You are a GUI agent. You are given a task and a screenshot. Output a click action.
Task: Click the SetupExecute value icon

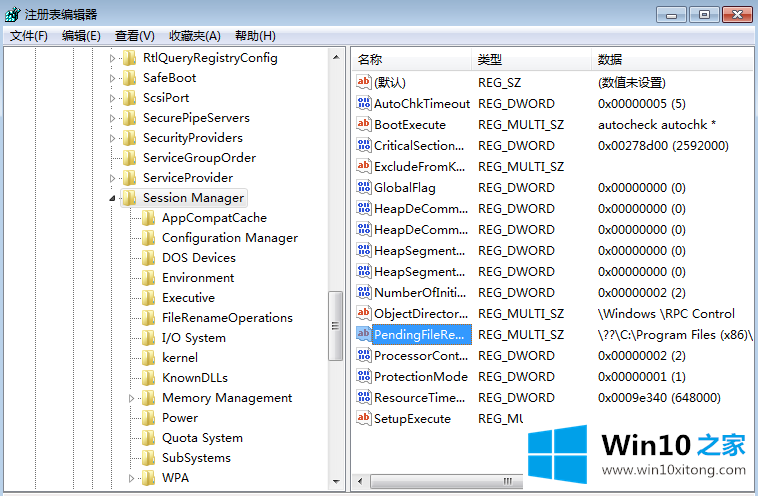pos(364,419)
